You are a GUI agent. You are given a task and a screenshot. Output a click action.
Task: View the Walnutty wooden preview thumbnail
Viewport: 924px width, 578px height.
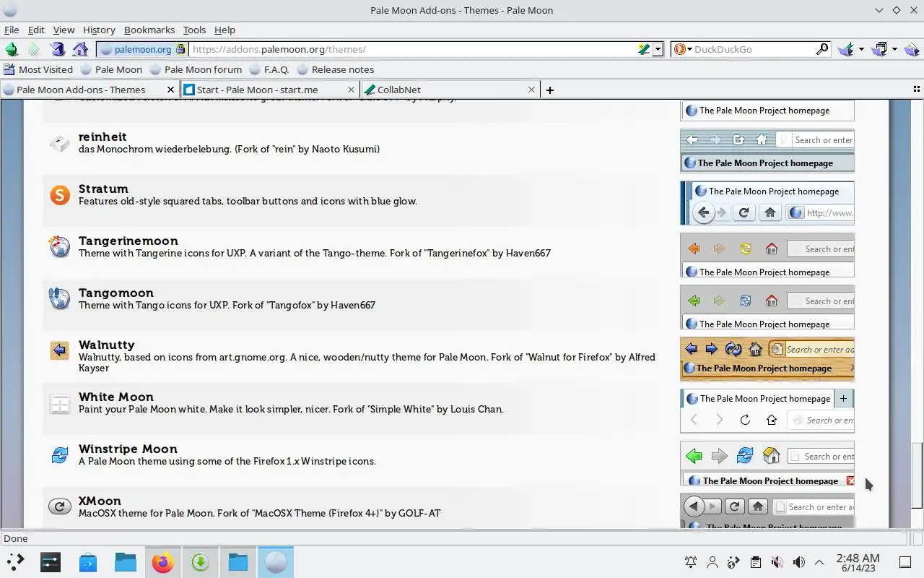pyautogui.click(x=767, y=359)
